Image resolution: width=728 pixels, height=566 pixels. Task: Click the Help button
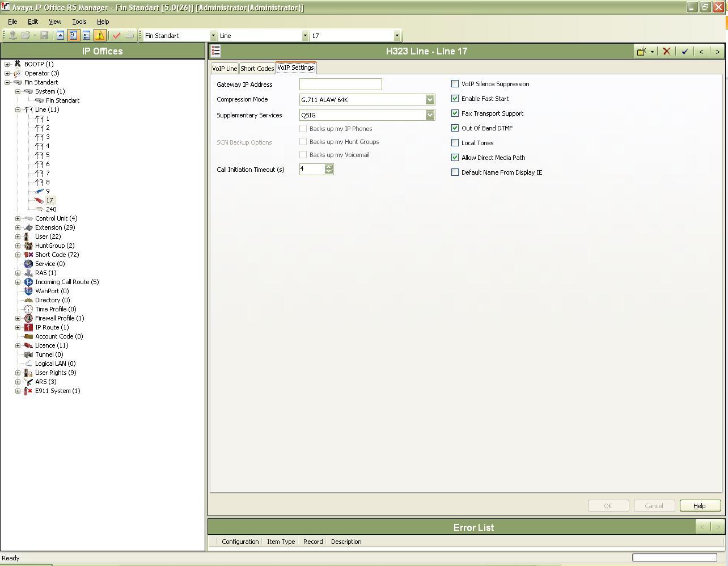pos(700,506)
